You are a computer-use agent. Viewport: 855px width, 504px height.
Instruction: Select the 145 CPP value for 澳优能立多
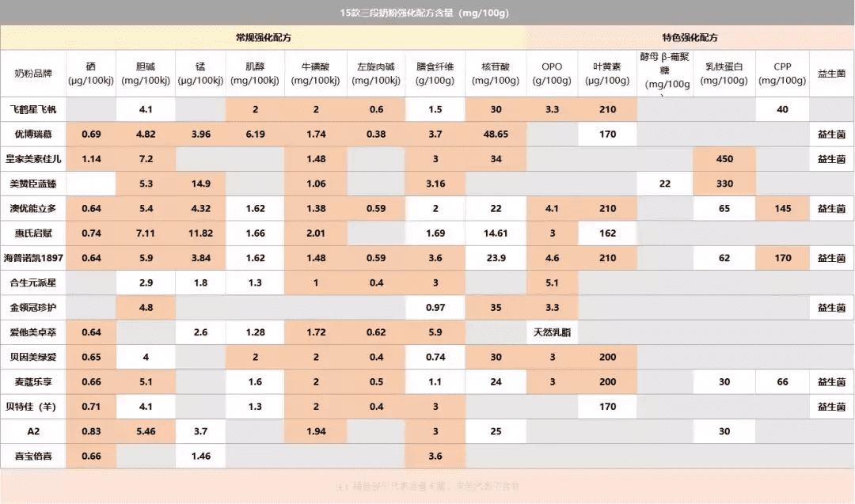(x=782, y=209)
